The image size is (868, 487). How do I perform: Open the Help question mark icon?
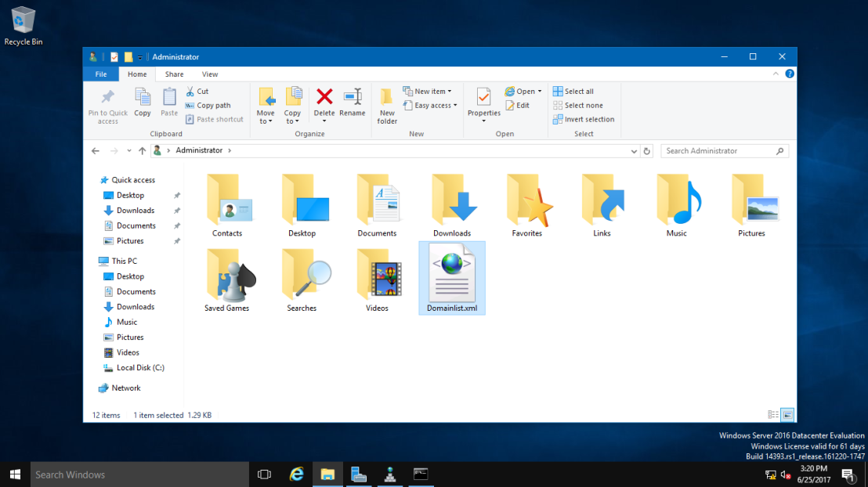(790, 74)
